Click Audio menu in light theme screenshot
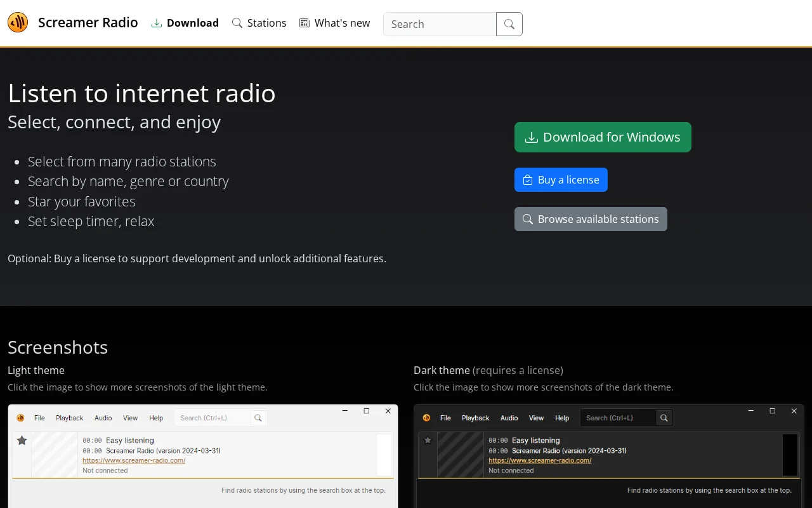Viewport: 812px width, 508px height. [103, 418]
